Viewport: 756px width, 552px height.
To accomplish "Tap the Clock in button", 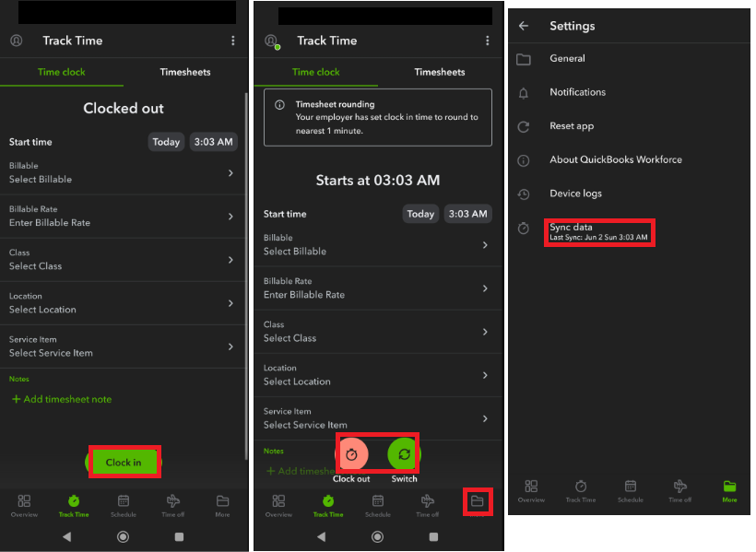I will 123,464.
